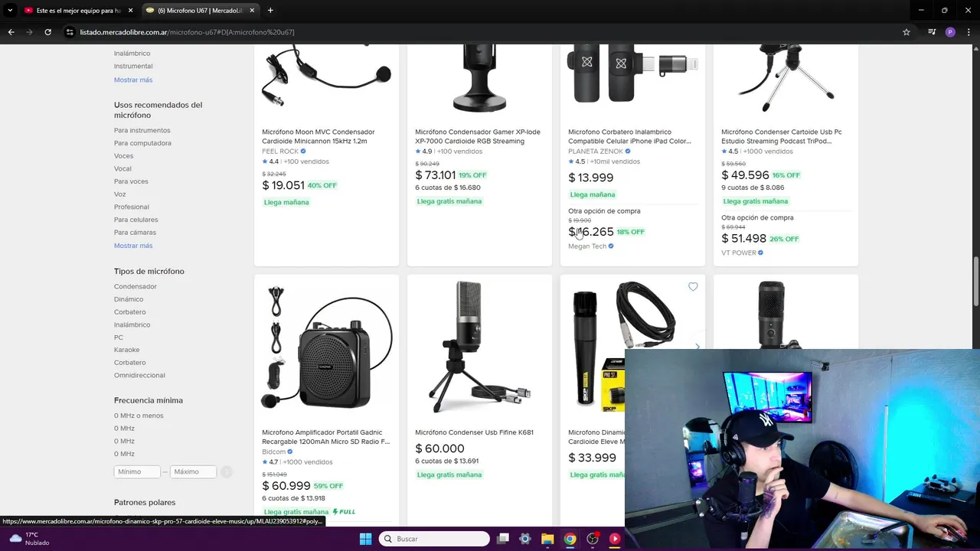This screenshot has height=551, width=980.
Task: Filter by Para computadora usage
Action: click(x=142, y=143)
